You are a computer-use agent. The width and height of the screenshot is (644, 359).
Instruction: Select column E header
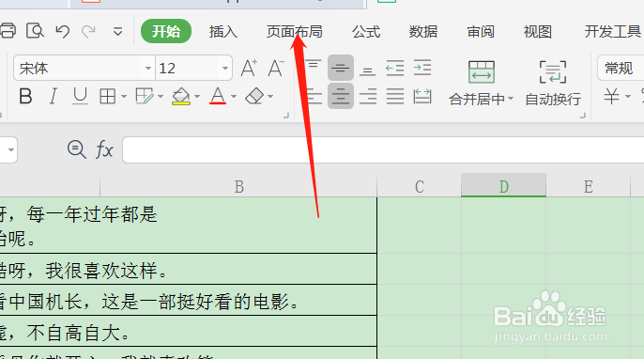pos(588,186)
